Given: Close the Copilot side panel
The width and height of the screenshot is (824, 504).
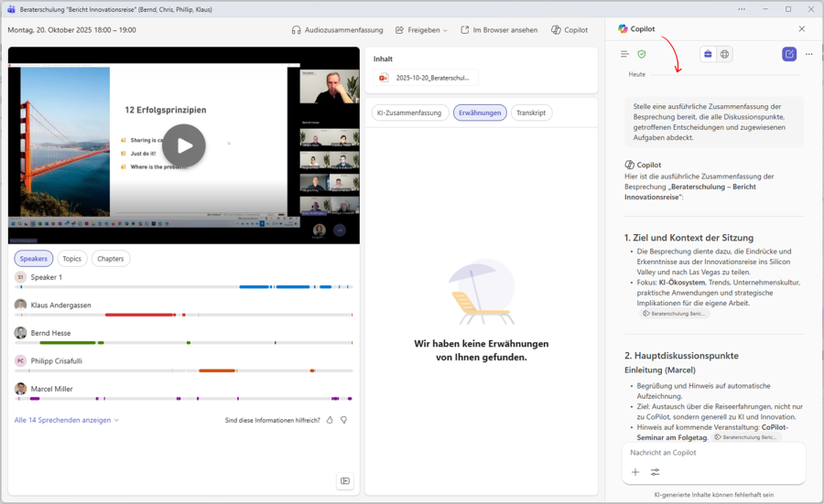Looking at the screenshot, I should [x=801, y=29].
